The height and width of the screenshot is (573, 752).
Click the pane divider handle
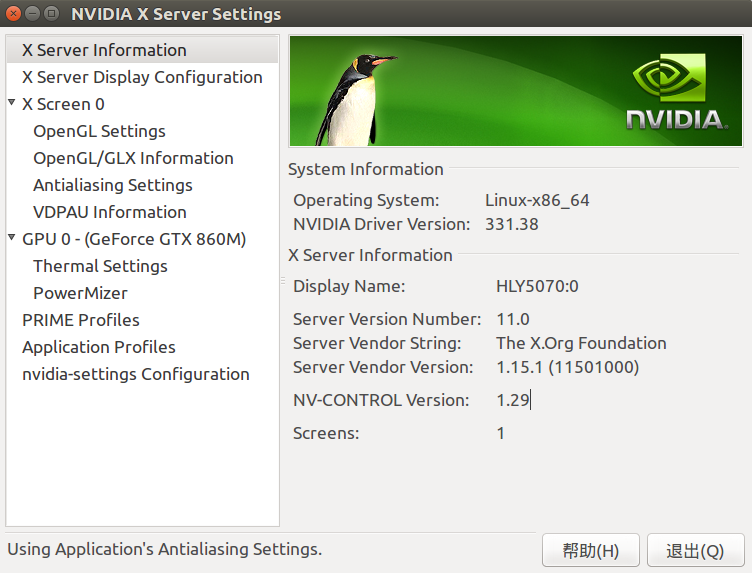(283, 281)
